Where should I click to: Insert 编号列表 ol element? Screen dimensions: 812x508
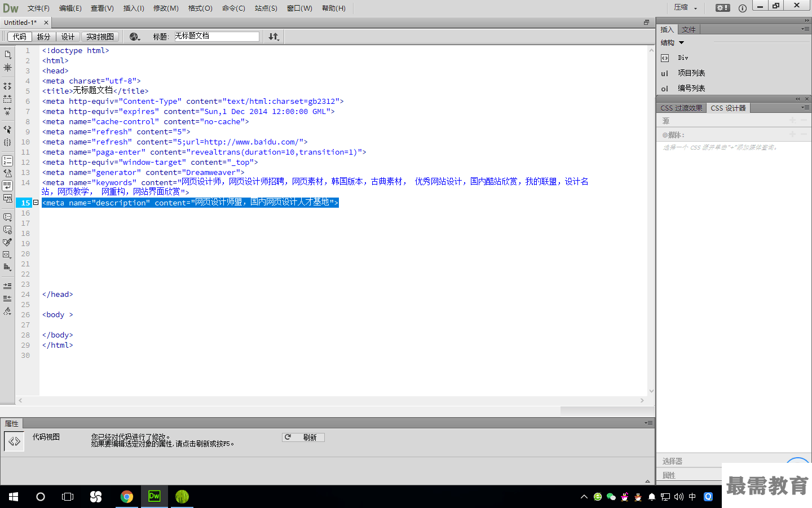[x=683, y=88]
